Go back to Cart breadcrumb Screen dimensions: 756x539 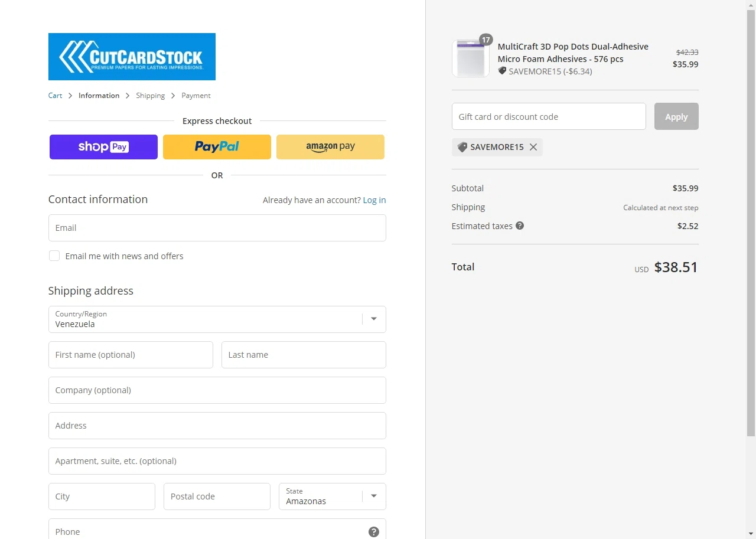(55, 96)
